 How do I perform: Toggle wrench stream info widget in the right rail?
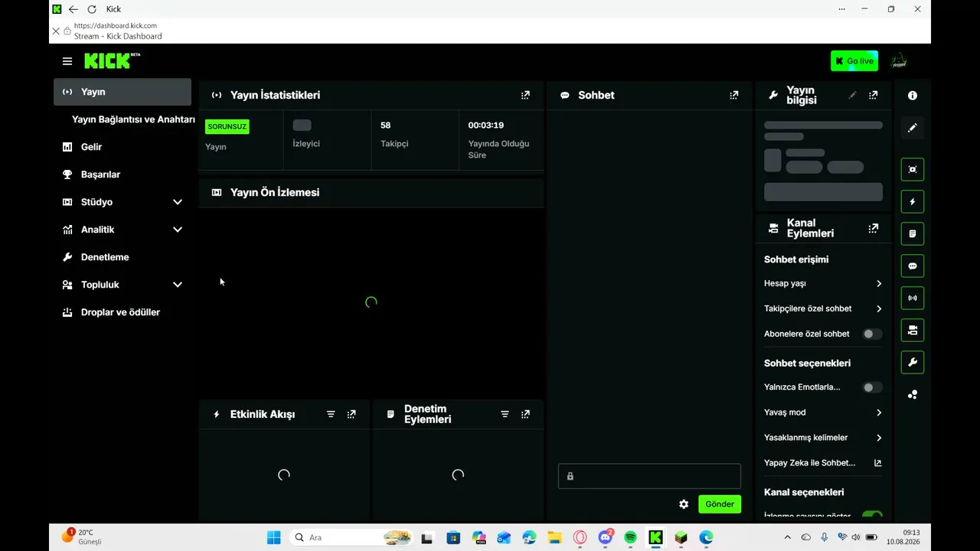point(913,362)
